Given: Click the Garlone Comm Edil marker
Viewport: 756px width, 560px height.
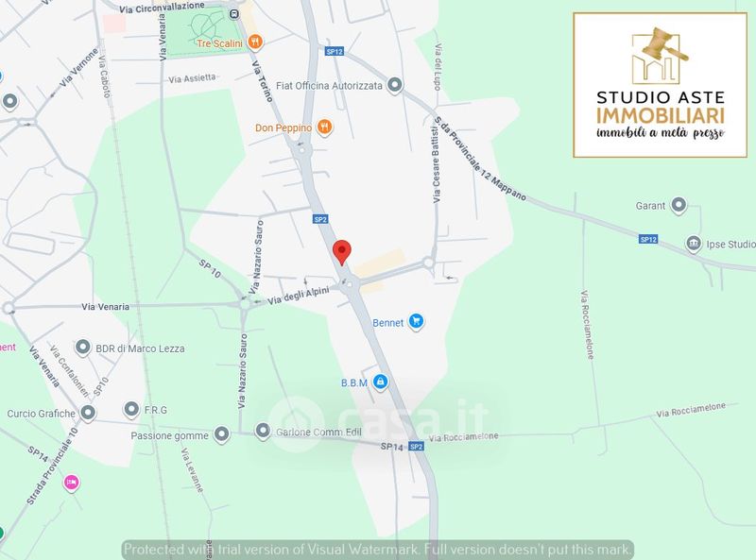Looking at the screenshot, I should pyautogui.click(x=263, y=431).
